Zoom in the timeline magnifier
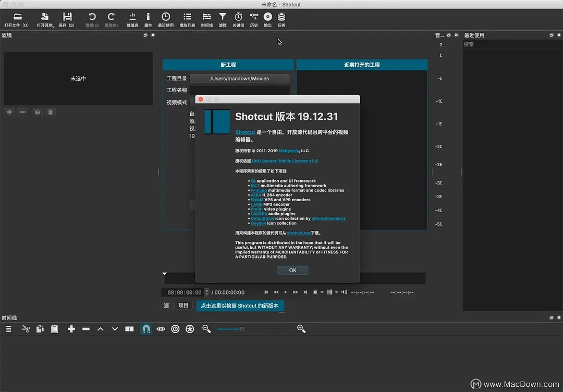Screen dimensions: 563x392 [301, 329]
